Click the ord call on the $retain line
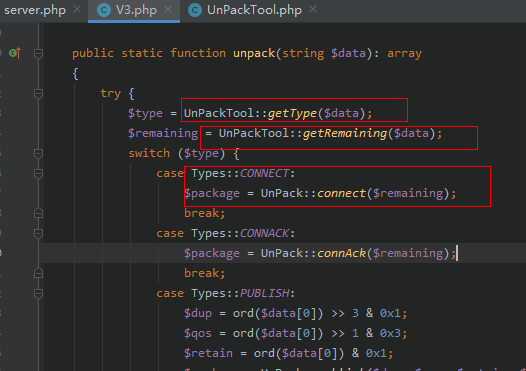The height and width of the screenshot is (371, 526). point(264,353)
